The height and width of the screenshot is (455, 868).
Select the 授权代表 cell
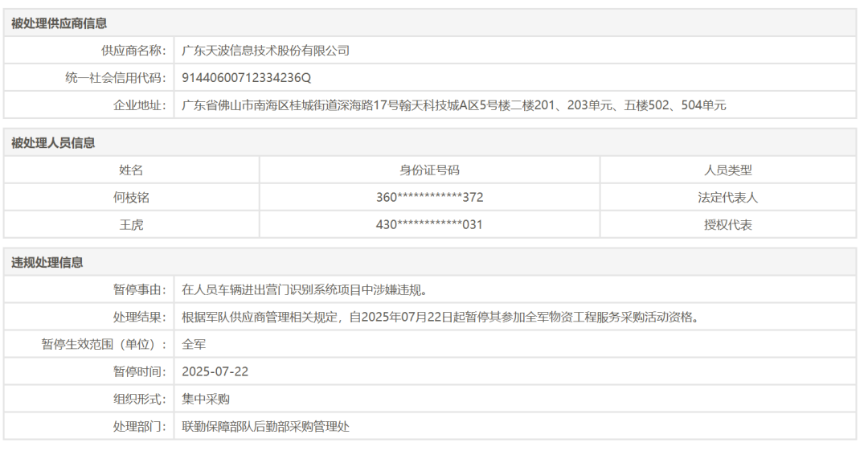click(728, 225)
